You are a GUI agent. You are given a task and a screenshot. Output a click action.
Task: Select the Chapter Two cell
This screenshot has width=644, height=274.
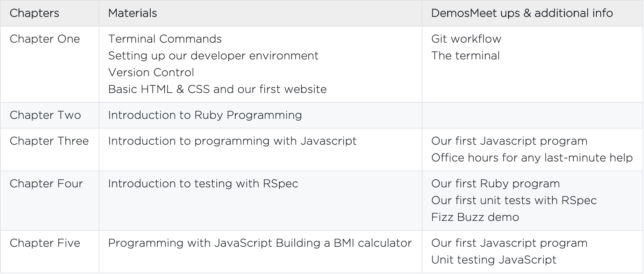point(45,115)
